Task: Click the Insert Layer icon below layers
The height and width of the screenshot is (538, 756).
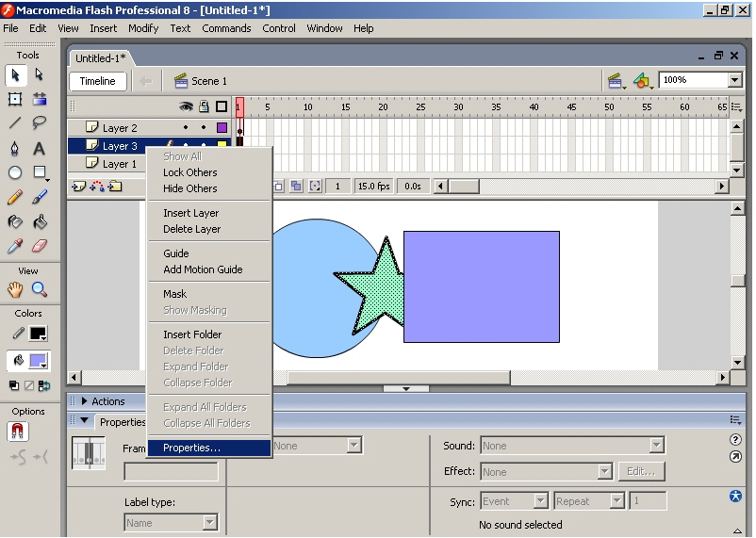Action: click(x=78, y=186)
